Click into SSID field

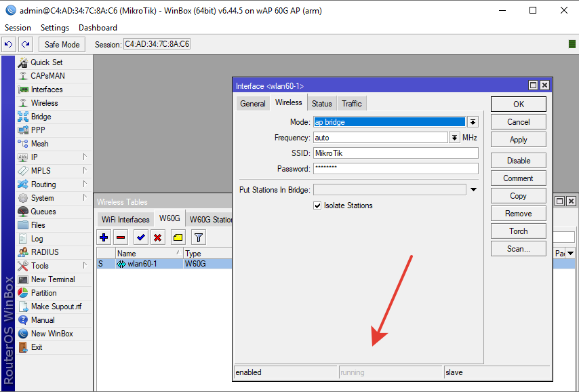pos(396,153)
